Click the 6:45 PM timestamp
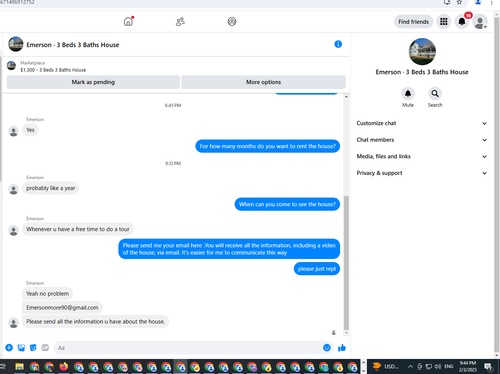The image size is (500, 374). 173,105
